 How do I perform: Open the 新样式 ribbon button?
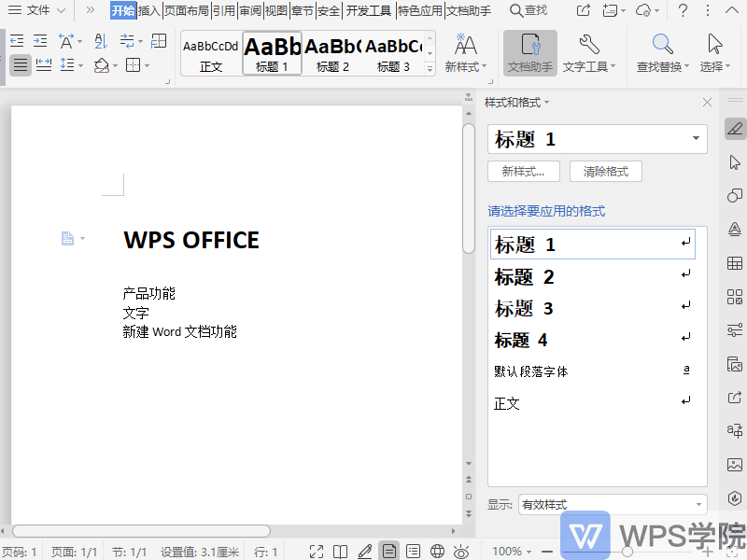point(465,53)
